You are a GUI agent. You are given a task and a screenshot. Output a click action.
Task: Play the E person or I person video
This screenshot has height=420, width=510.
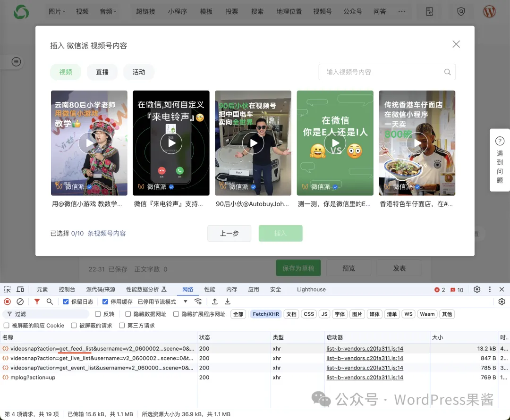[x=335, y=143]
